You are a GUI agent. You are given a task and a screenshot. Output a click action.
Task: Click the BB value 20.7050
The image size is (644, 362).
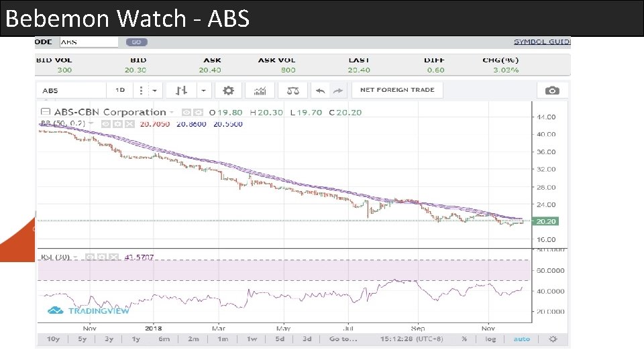click(x=155, y=124)
